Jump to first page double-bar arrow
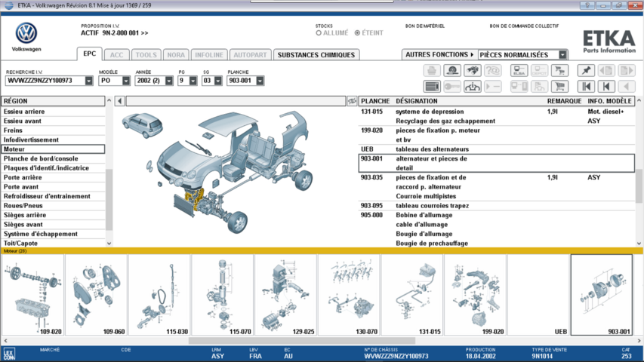 pos(586,87)
